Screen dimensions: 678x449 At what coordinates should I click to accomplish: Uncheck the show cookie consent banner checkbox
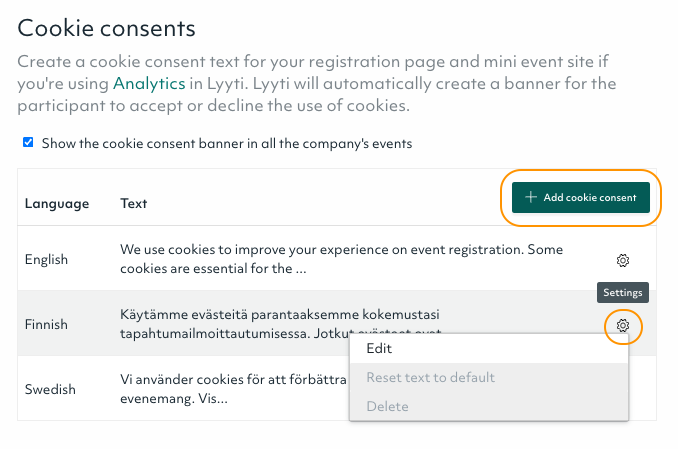[28, 142]
